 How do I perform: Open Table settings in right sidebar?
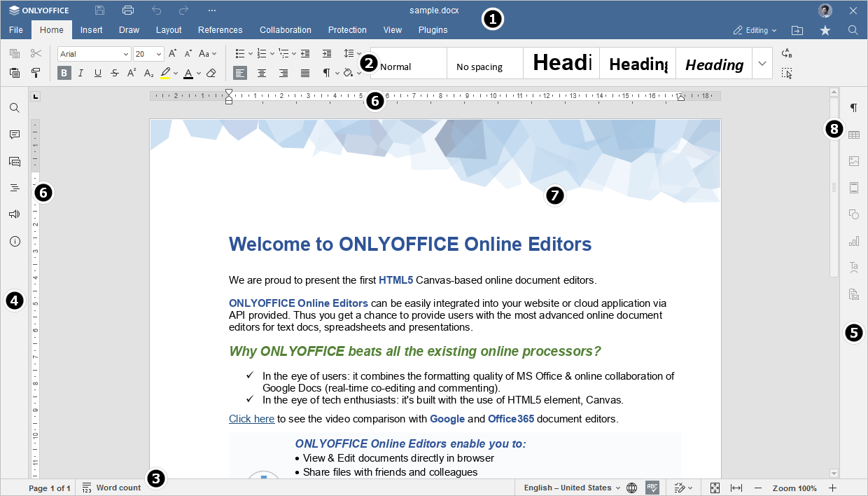point(853,134)
